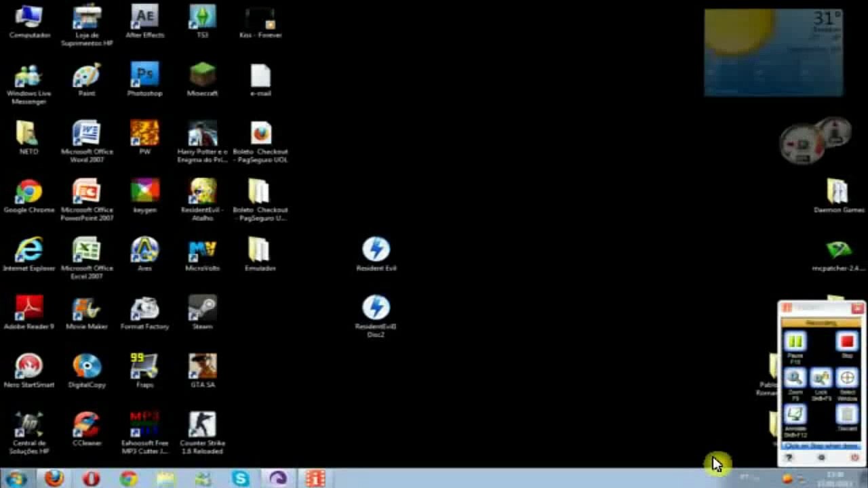Activate the Zoom tool in the recorder panel

pos(795,378)
